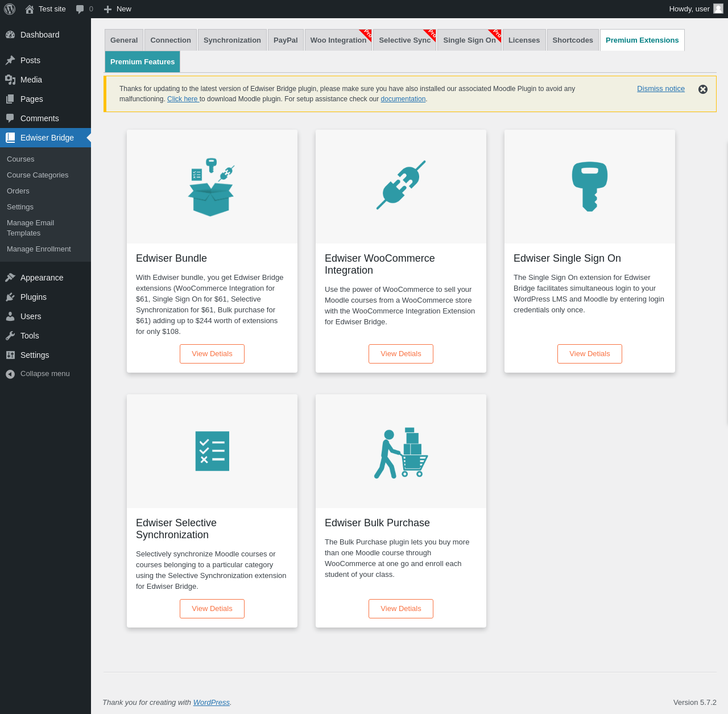View Details for Edwiser Bulk Purchase
This screenshot has width=728, height=714.
(x=401, y=609)
